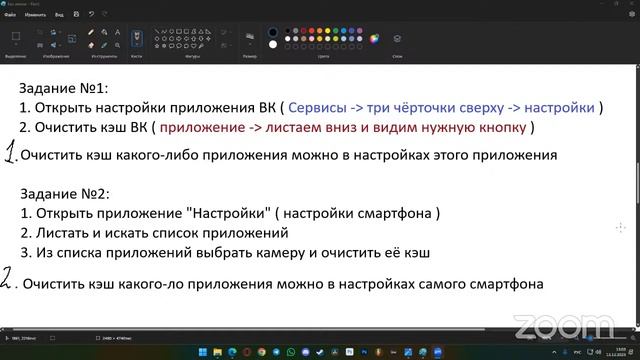Viewport: 640px width, 360px height.
Task: Select the Triangle shape
Action: 201,31
